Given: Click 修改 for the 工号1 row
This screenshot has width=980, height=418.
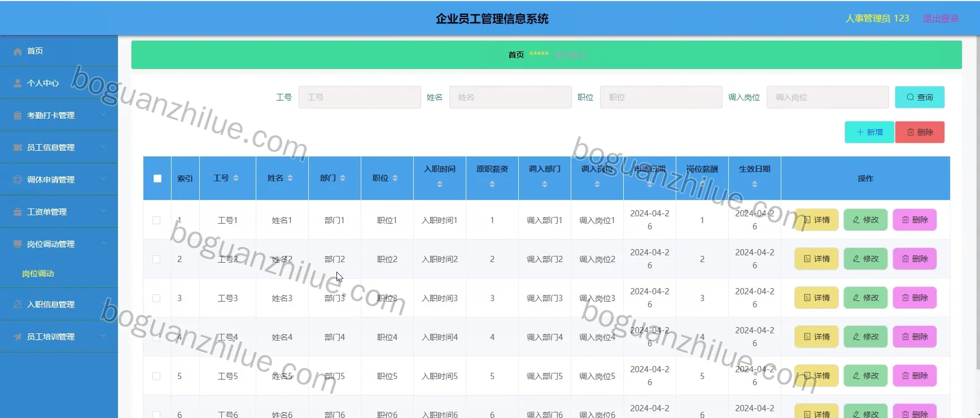Looking at the screenshot, I should (865, 220).
